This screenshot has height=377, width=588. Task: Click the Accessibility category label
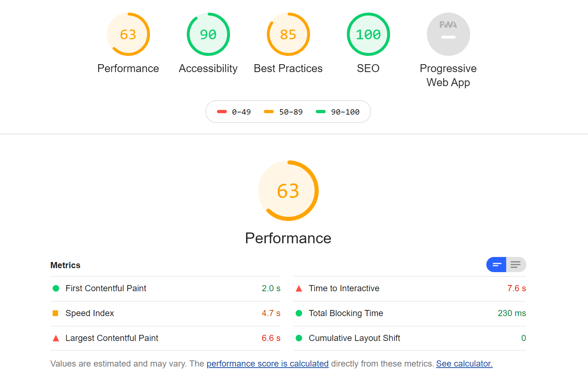(x=208, y=68)
